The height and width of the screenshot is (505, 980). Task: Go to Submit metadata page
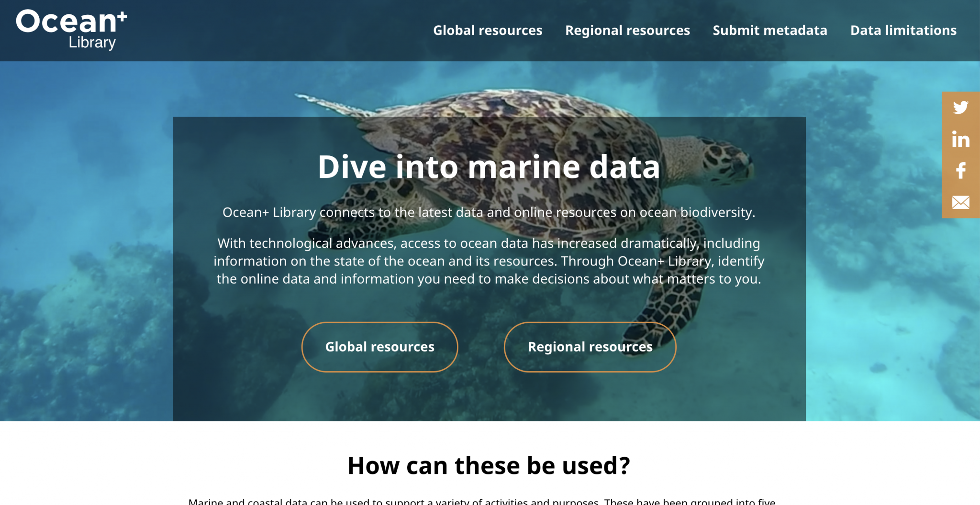pos(770,31)
